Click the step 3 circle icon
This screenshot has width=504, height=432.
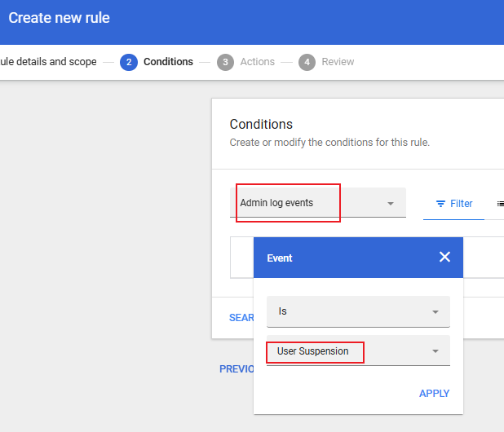(x=225, y=62)
